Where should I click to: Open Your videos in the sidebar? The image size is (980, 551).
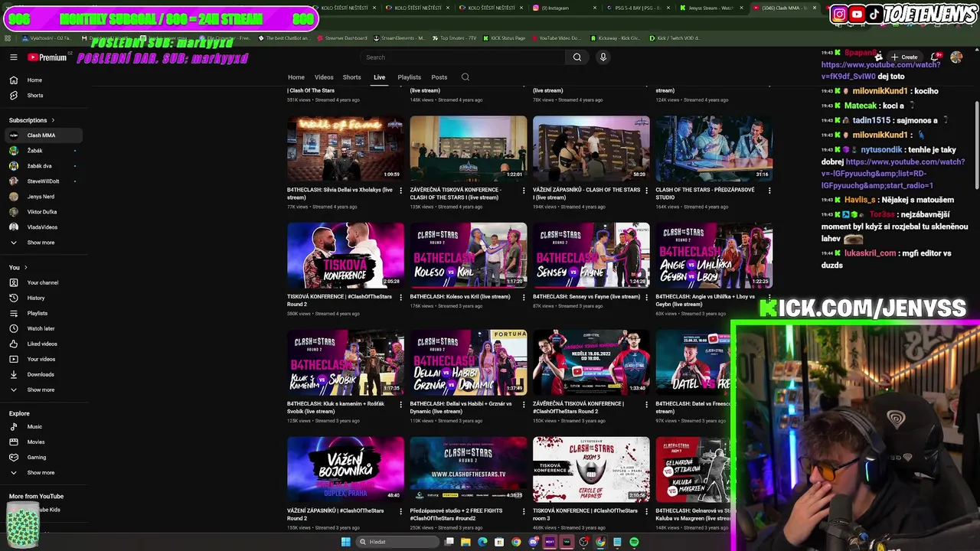[43, 360]
